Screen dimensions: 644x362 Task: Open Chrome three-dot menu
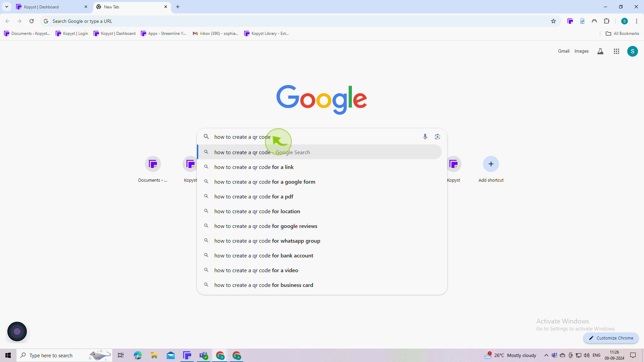(x=637, y=21)
